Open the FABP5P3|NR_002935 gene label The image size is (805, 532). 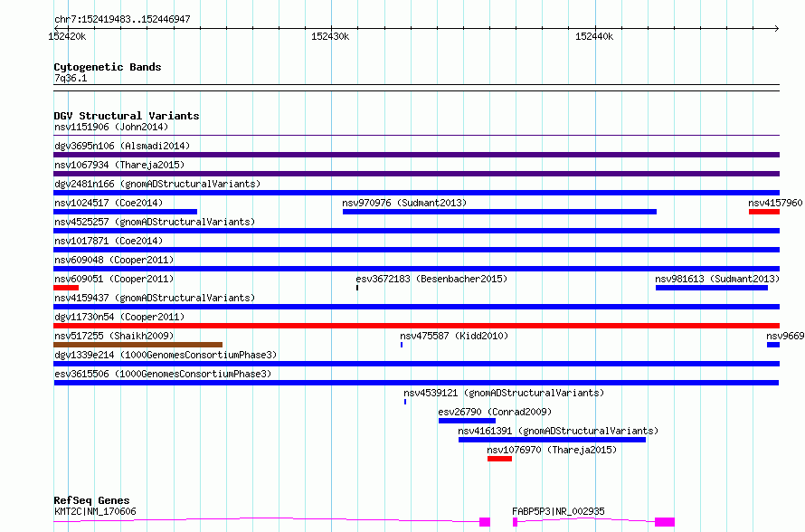tap(559, 511)
